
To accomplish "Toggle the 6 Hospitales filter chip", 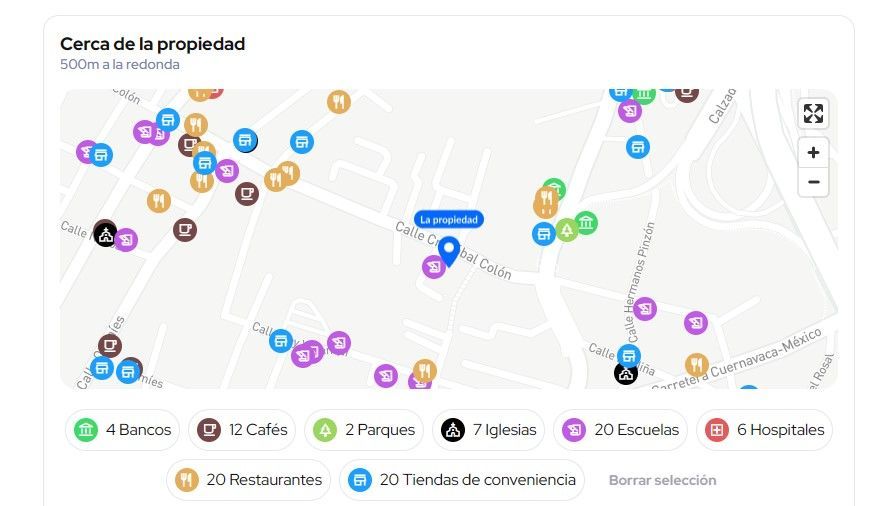I will [x=764, y=430].
